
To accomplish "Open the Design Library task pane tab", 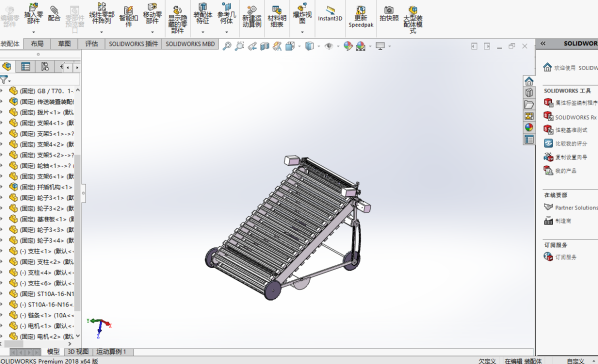I will click(x=529, y=93).
